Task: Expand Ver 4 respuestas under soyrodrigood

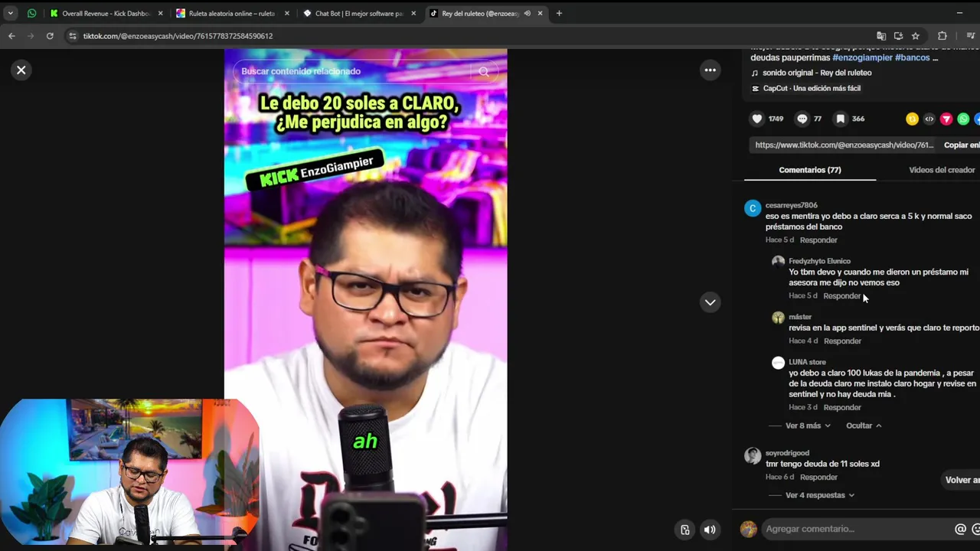Action: (819, 495)
